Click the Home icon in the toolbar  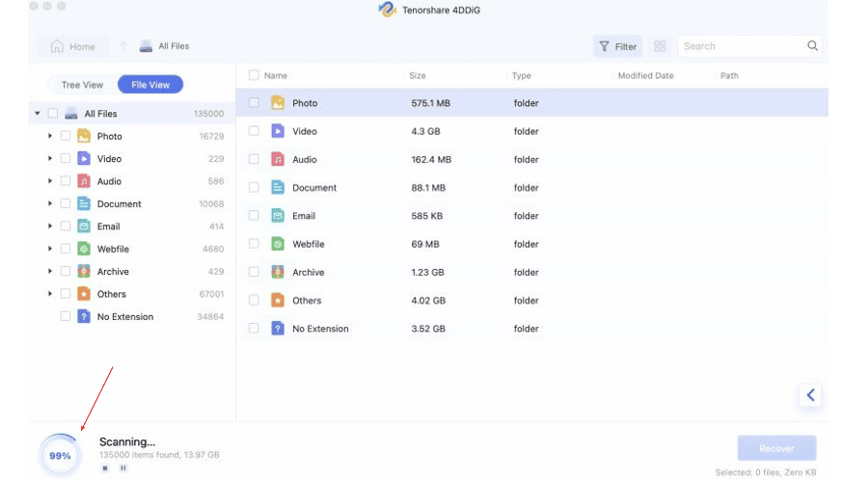pos(57,46)
